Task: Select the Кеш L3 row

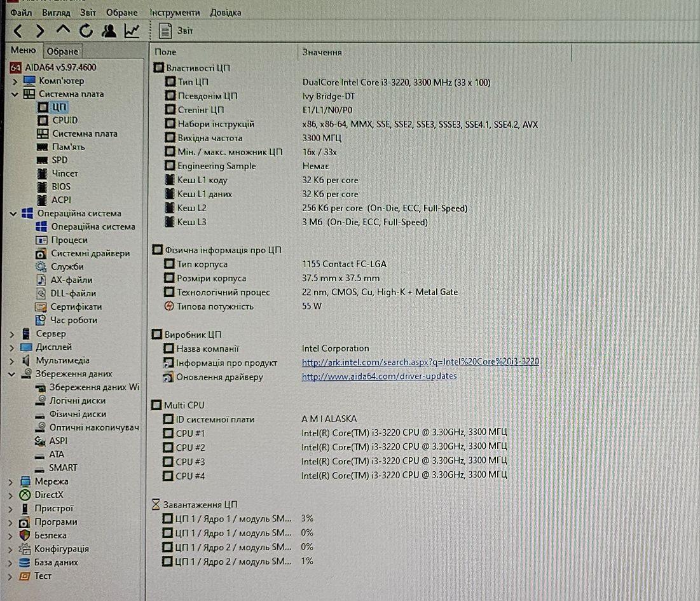Action: click(296, 222)
